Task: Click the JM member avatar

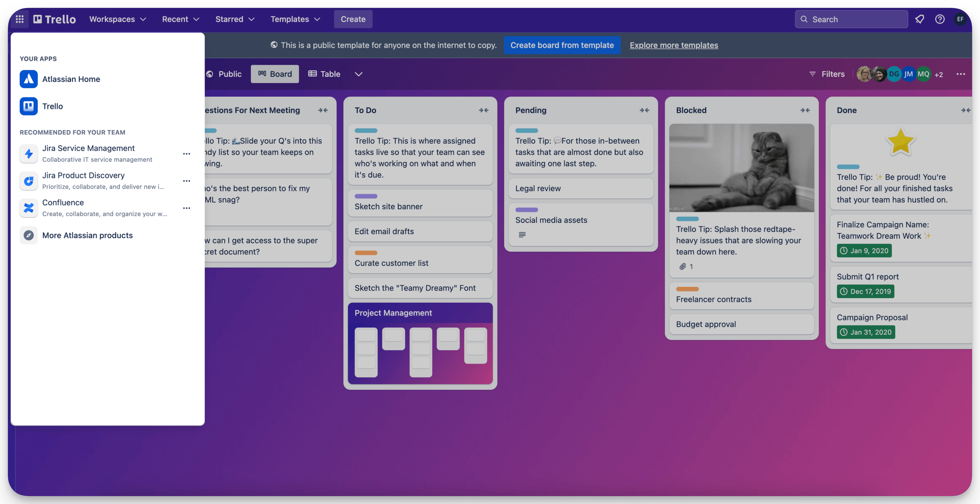Action: click(x=908, y=74)
